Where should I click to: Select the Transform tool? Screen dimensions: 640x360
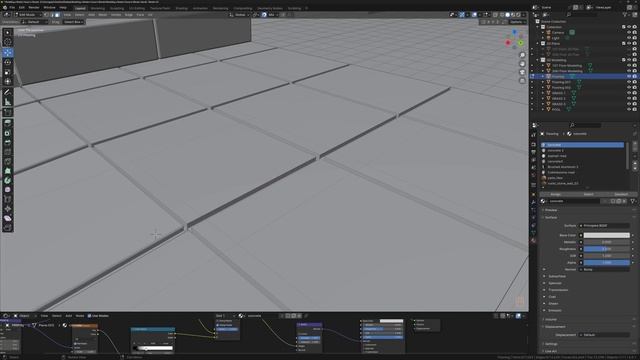pos(8,82)
